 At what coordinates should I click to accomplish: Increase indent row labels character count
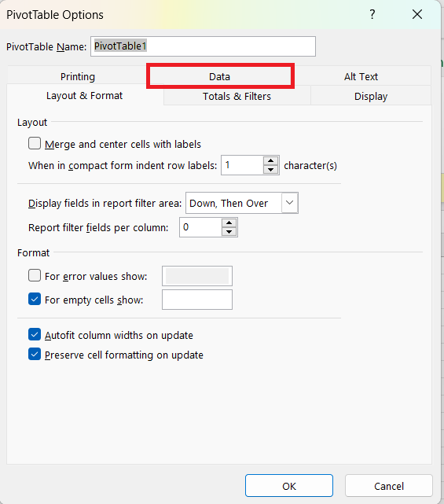[x=271, y=160]
